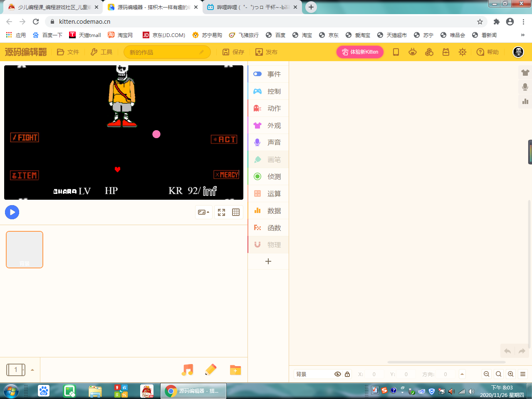532x399 pixels.
Task: Open the 工具 menu
Action: [x=101, y=52]
